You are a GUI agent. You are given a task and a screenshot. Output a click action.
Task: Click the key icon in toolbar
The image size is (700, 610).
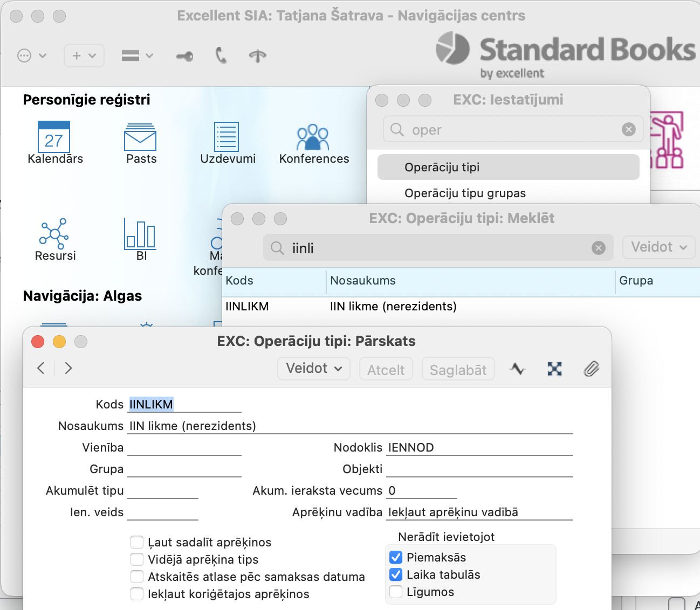pyautogui.click(x=184, y=56)
